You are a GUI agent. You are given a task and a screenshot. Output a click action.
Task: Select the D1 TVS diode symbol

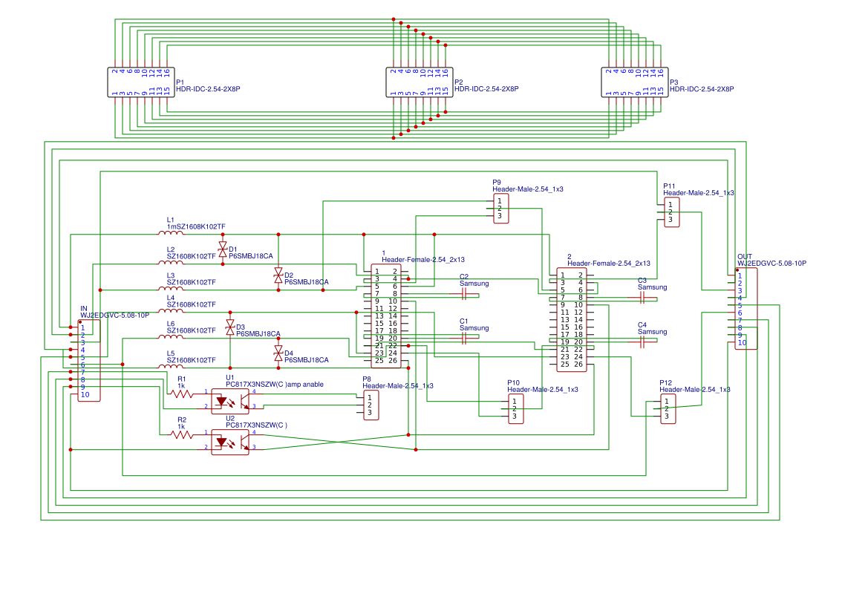click(223, 249)
